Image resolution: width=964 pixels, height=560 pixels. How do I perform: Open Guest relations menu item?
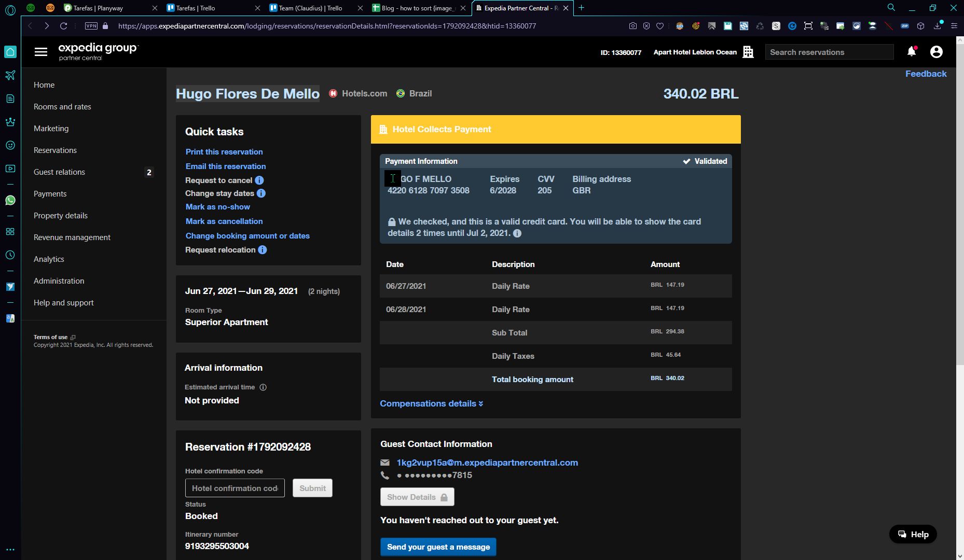[x=59, y=172]
